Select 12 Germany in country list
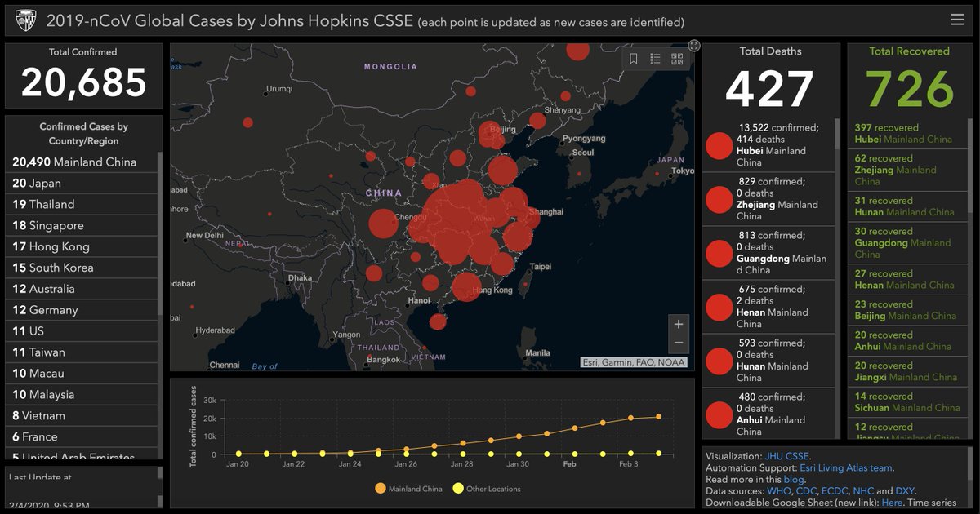Image resolution: width=980 pixels, height=514 pixels. [81, 310]
